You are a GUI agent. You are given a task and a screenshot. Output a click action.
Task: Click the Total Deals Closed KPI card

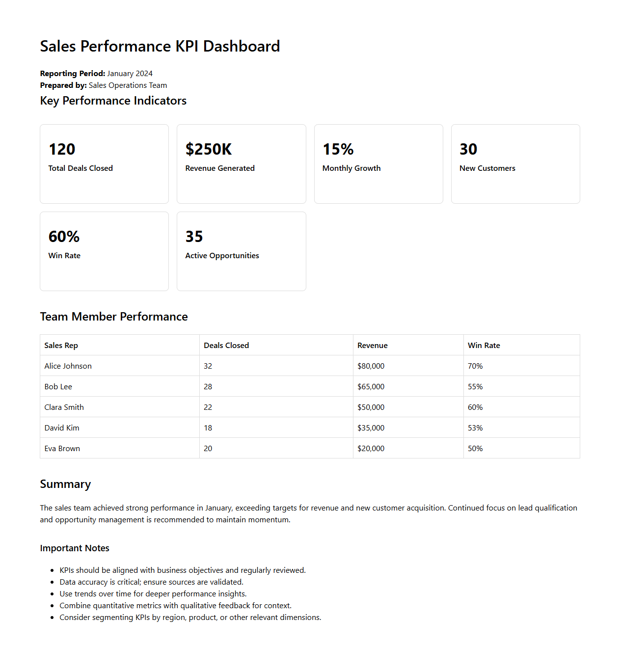104,163
